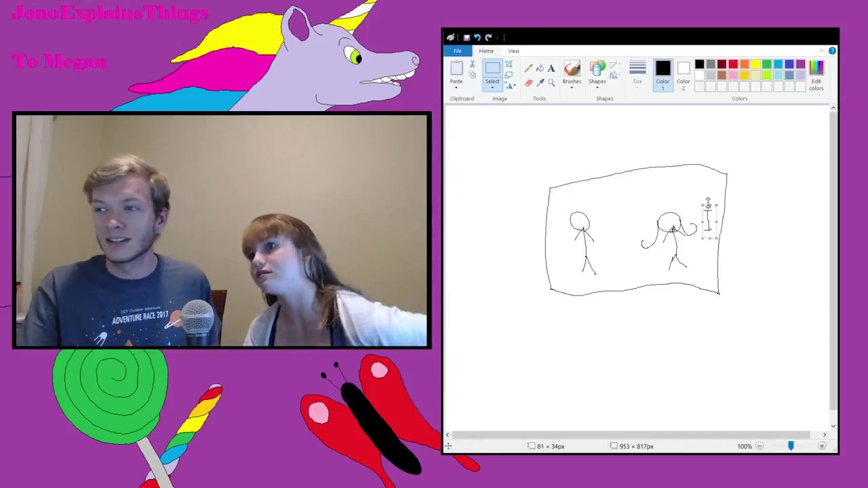Click the Cut scissors icon
Screen dimensions: 868x488
pyautogui.click(x=472, y=64)
